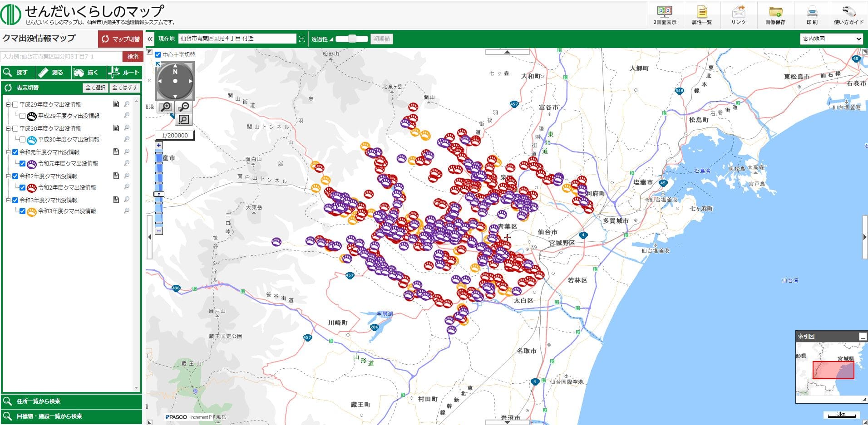Click the 透過性 transparency slider
This screenshot has height=425, width=868.
pyautogui.click(x=352, y=39)
